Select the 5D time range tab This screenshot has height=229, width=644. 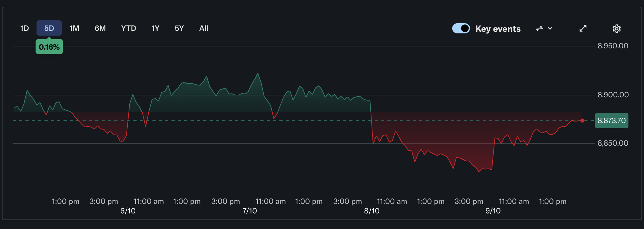click(x=49, y=28)
